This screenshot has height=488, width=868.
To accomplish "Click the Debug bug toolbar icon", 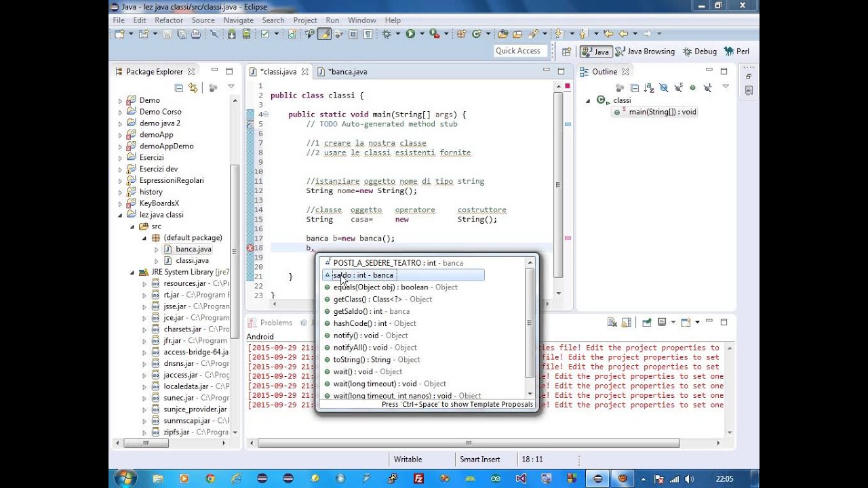I will (x=387, y=34).
